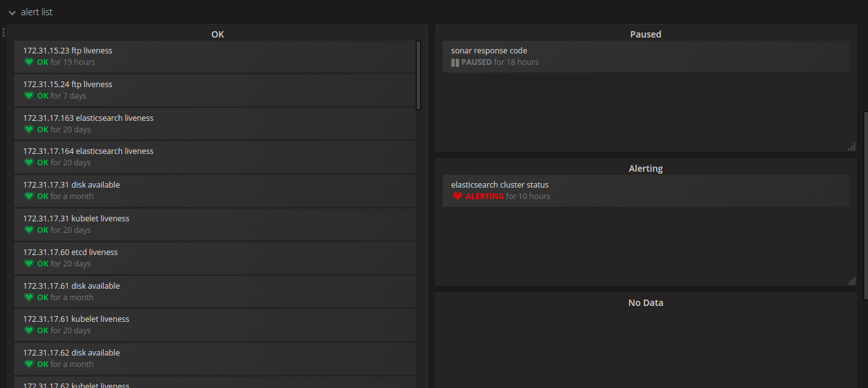
Task: Click the red broken heart alerting icon
Action: tap(457, 197)
